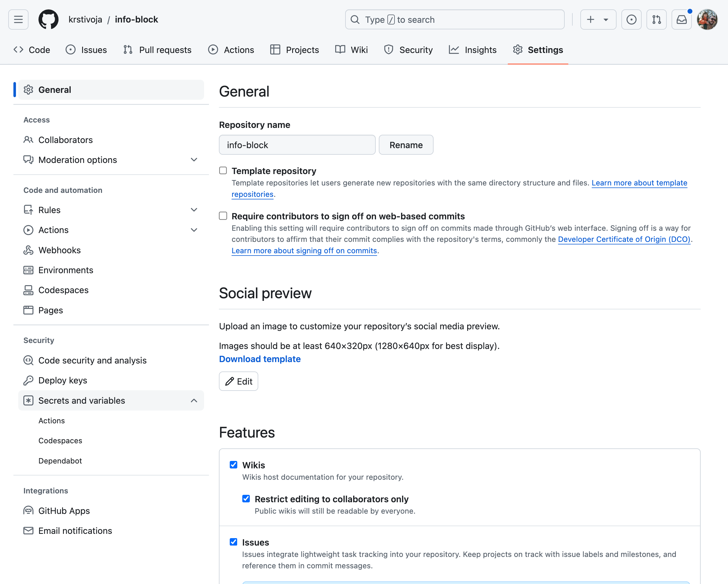This screenshot has width=728, height=584.
Task: Open the pull requests shortcut icon in header
Action: coord(656,20)
